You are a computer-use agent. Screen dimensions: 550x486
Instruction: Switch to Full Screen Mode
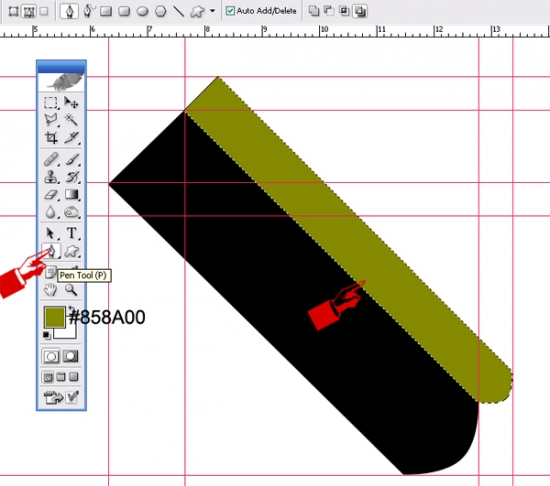73,377
